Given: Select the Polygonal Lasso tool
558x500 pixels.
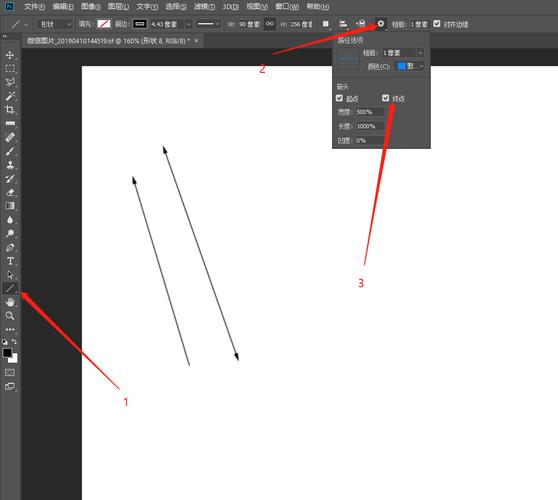Looking at the screenshot, I should pyautogui.click(x=10, y=82).
